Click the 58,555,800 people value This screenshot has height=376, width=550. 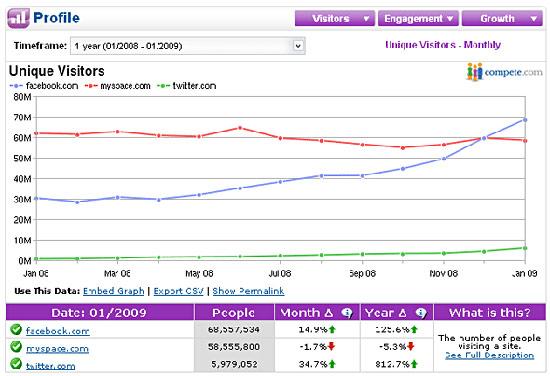coord(234,347)
